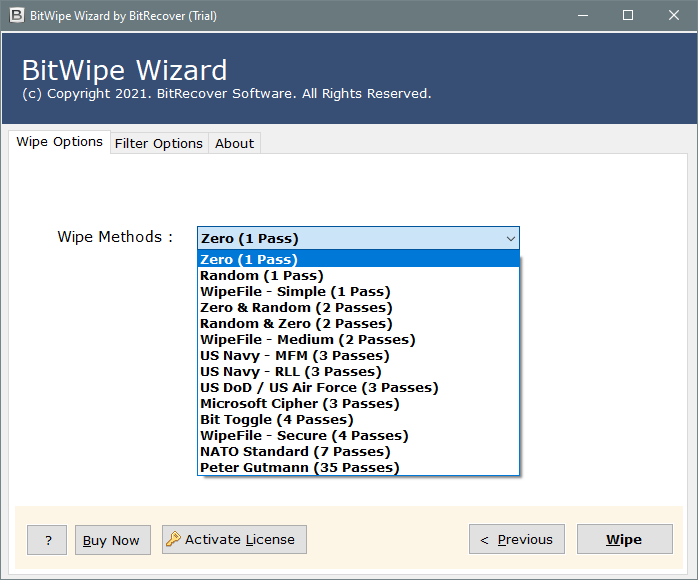Open Activate License dialog
Viewport: 698px width, 580px height.
(234, 539)
